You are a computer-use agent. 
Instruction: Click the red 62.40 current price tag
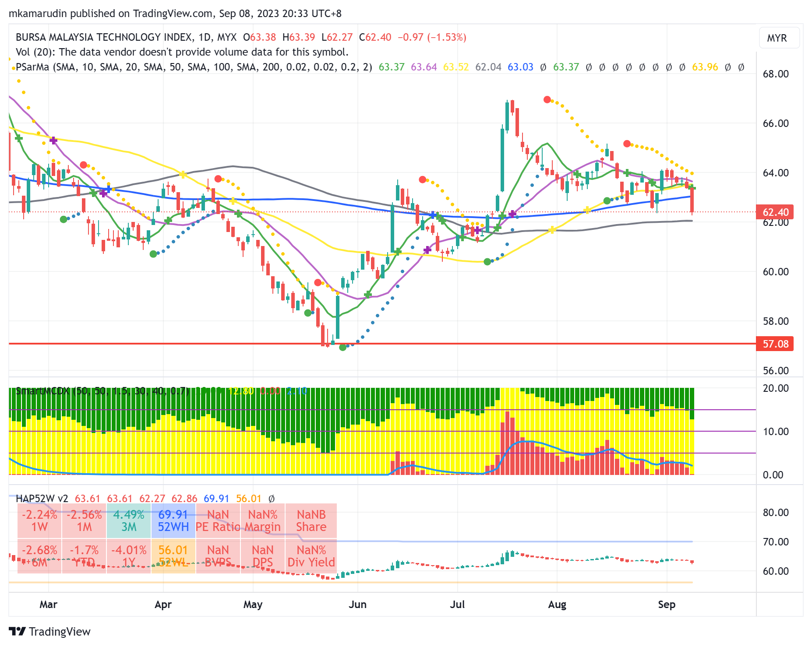(775, 212)
